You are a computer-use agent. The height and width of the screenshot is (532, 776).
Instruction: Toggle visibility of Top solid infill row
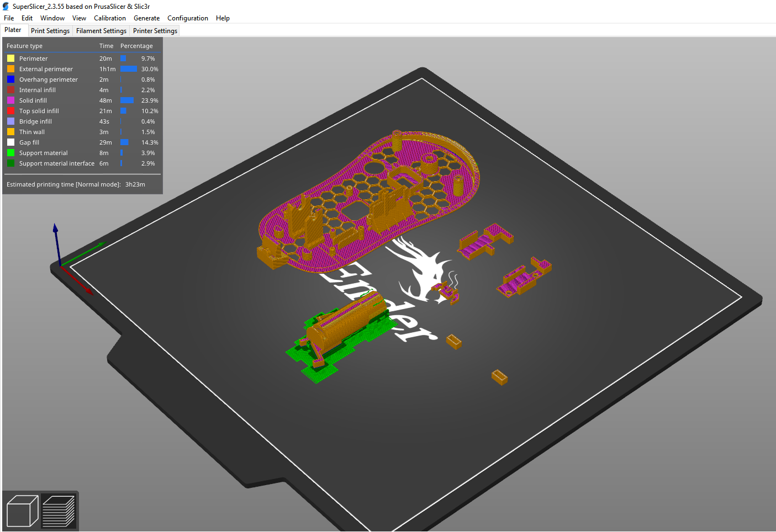83,111
